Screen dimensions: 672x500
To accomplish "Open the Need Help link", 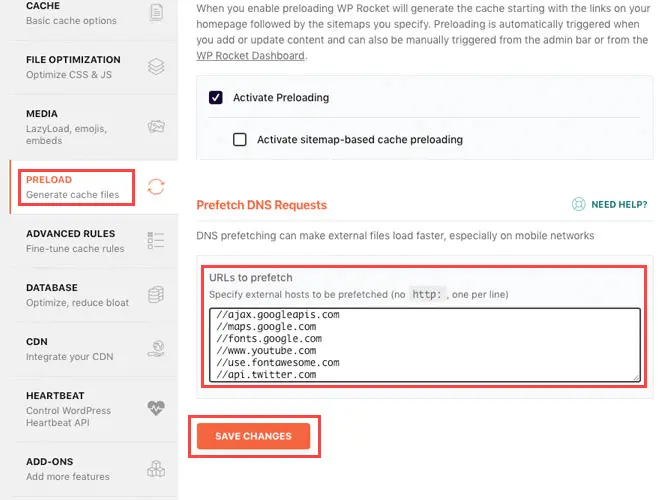I will (x=619, y=205).
